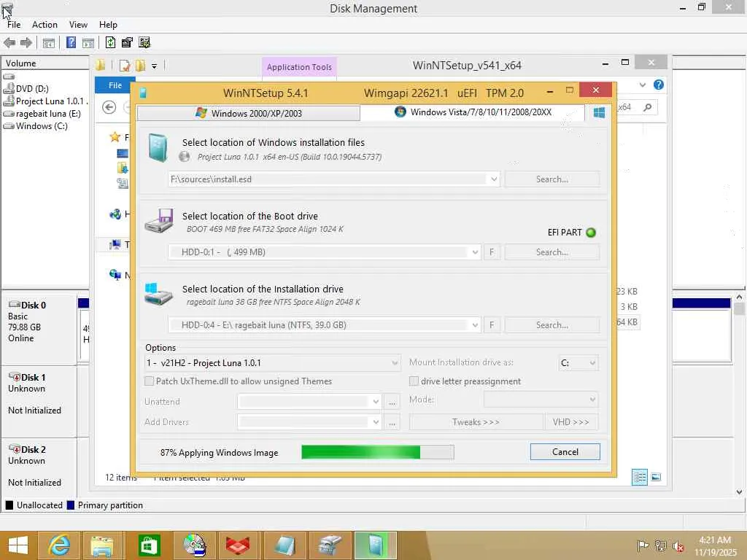
Task: Click the green EFI PART status indicator
Action: 591,233
